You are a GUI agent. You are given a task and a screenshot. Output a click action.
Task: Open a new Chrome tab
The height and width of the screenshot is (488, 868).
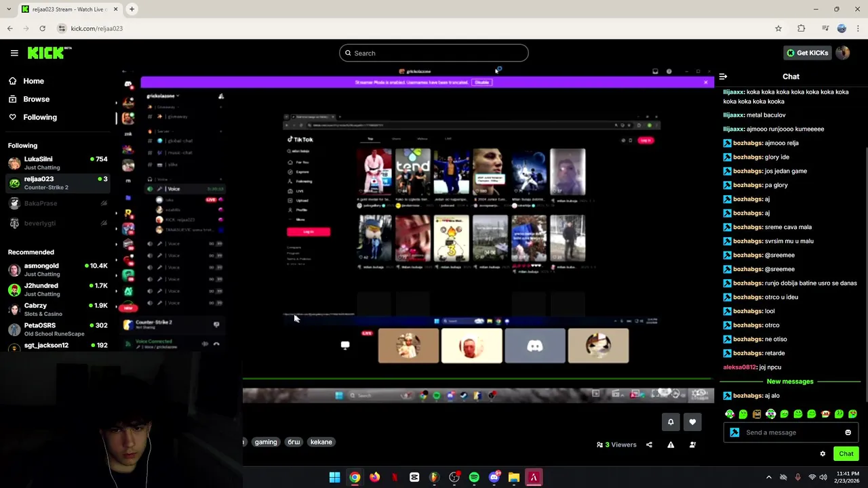click(132, 9)
